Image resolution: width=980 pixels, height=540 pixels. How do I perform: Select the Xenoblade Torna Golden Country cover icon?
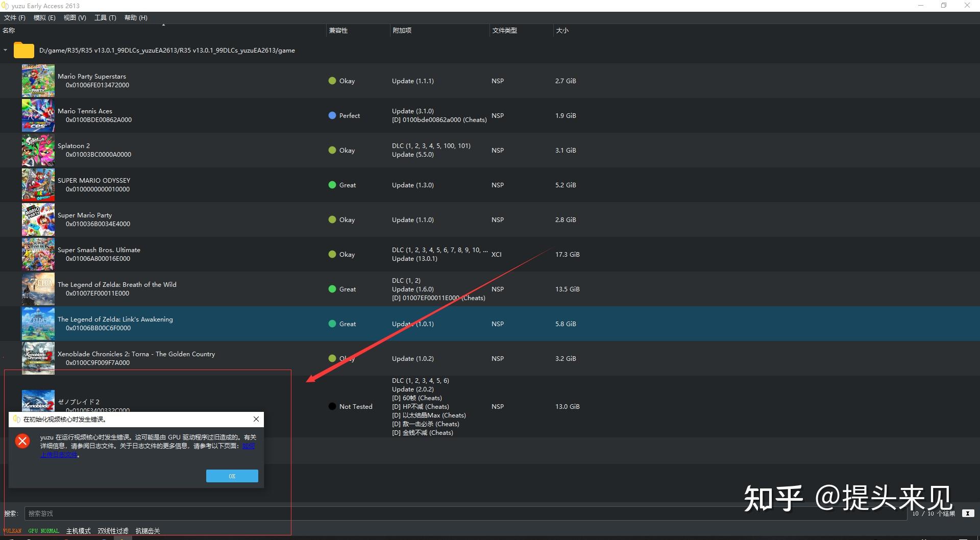(x=38, y=358)
